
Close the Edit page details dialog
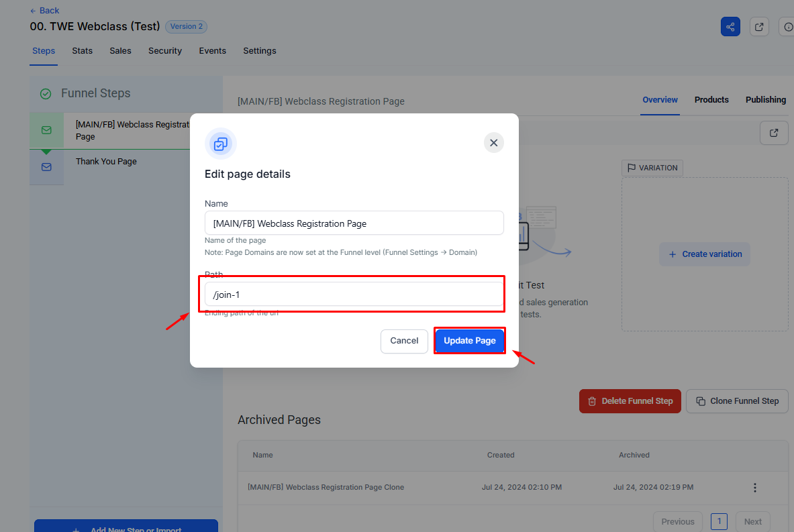(x=493, y=143)
